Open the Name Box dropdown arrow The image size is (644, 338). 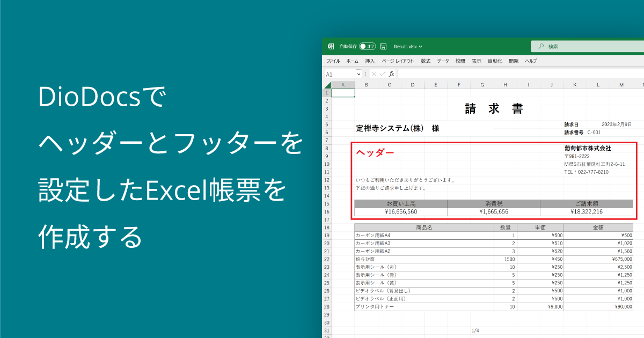click(x=358, y=74)
